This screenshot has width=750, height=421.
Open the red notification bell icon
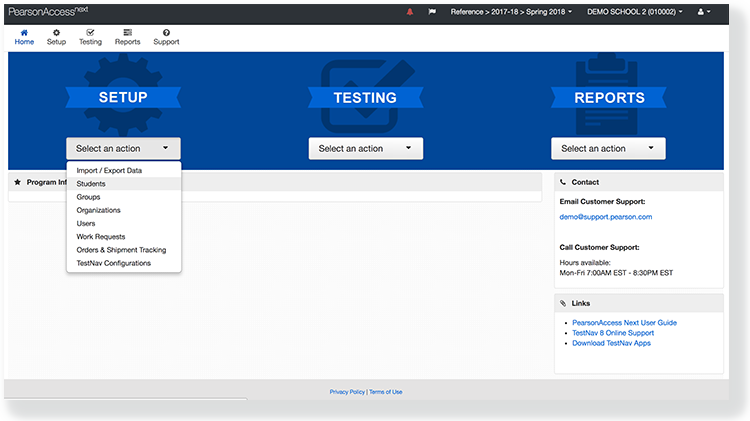pos(409,12)
